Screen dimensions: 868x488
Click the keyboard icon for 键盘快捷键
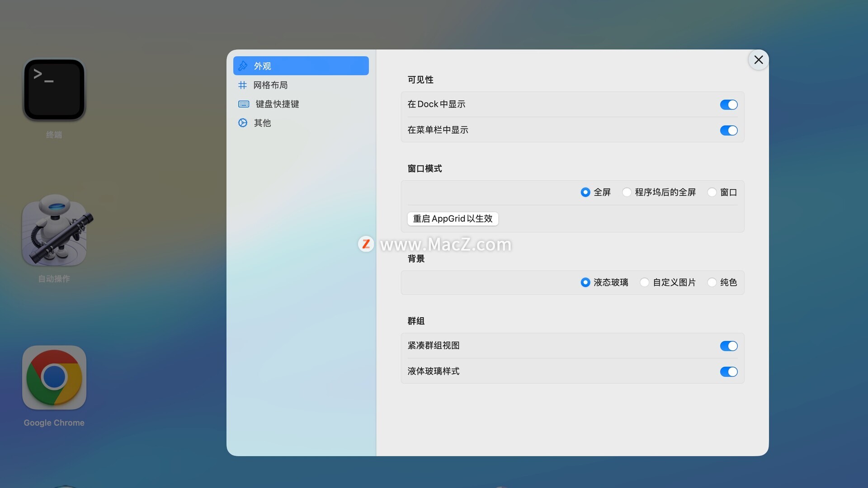[244, 104]
